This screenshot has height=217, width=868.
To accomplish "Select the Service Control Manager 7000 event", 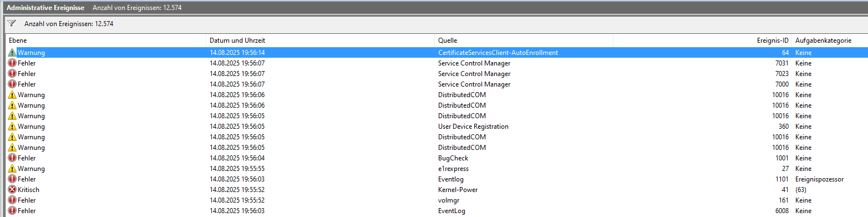I will [437, 84].
